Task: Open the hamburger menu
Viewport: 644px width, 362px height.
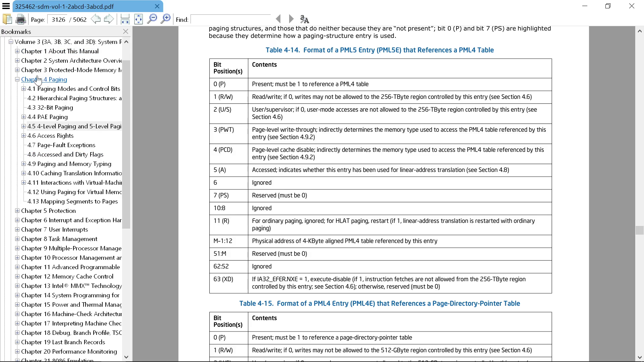Action: coord(6,6)
